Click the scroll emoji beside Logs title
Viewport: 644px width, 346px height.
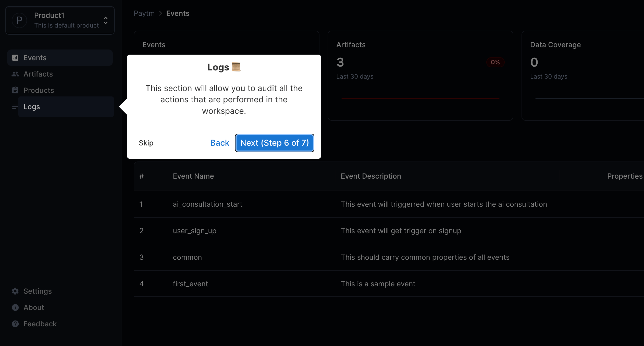236,67
